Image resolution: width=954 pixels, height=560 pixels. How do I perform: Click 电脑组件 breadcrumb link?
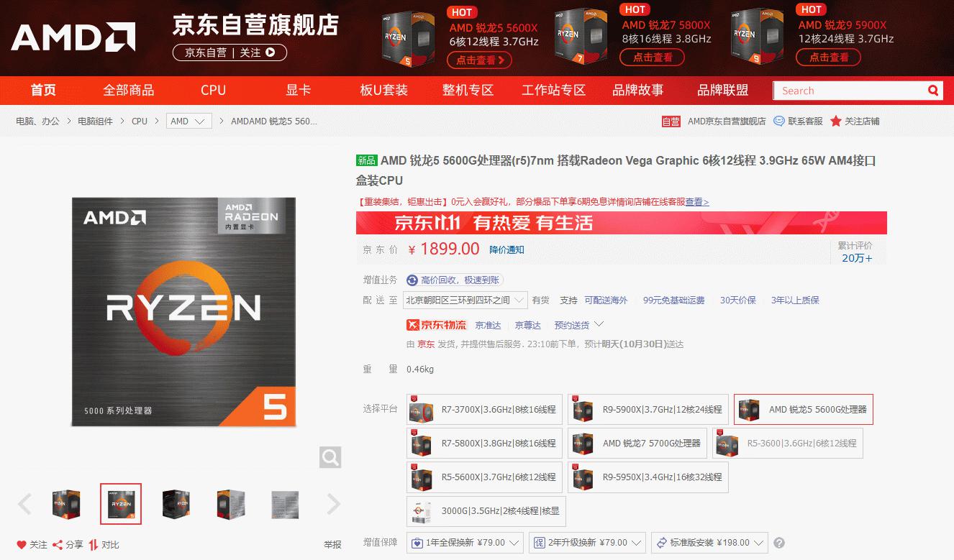95,121
